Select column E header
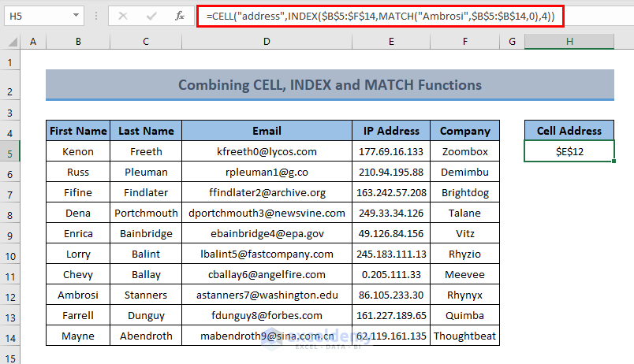This screenshot has height=364, width=634. tap(391, 42)
